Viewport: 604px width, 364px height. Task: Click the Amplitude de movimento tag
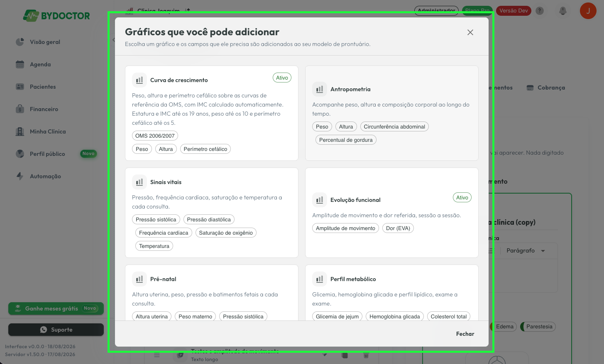345,228
